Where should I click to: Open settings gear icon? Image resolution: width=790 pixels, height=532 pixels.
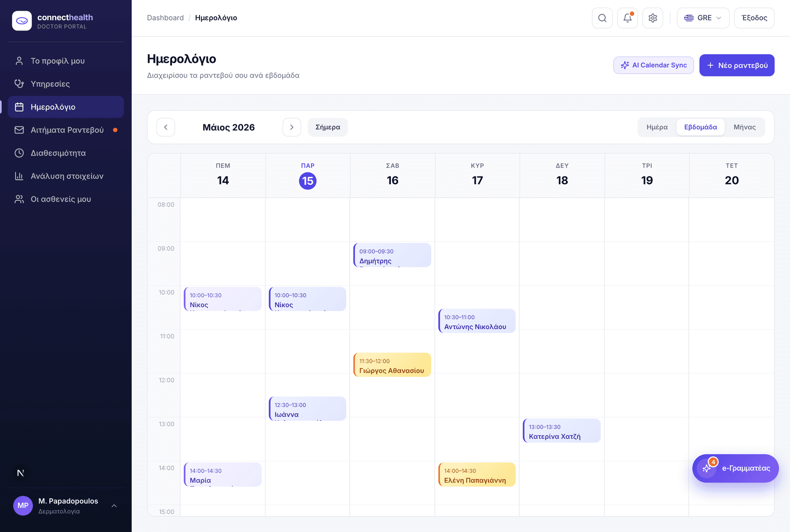(653, 18)
